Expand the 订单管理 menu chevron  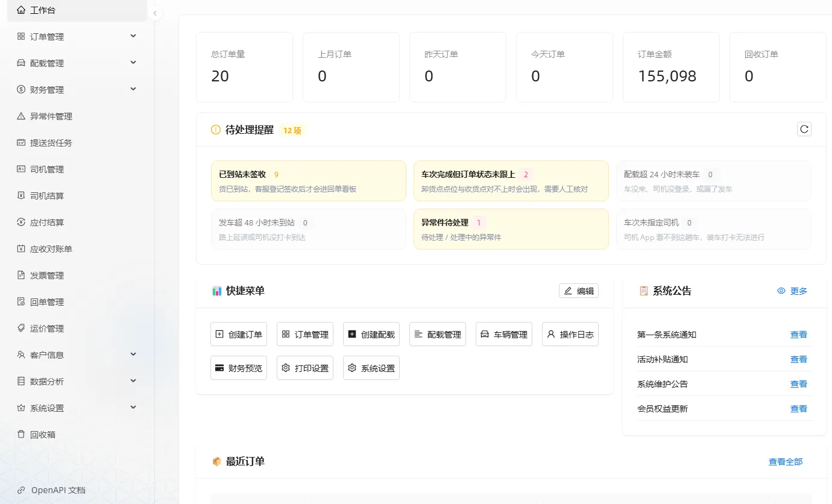pos(133,36)
